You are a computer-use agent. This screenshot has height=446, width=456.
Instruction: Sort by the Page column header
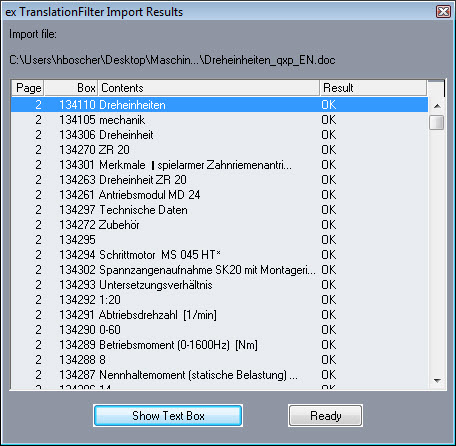(28, 88)
